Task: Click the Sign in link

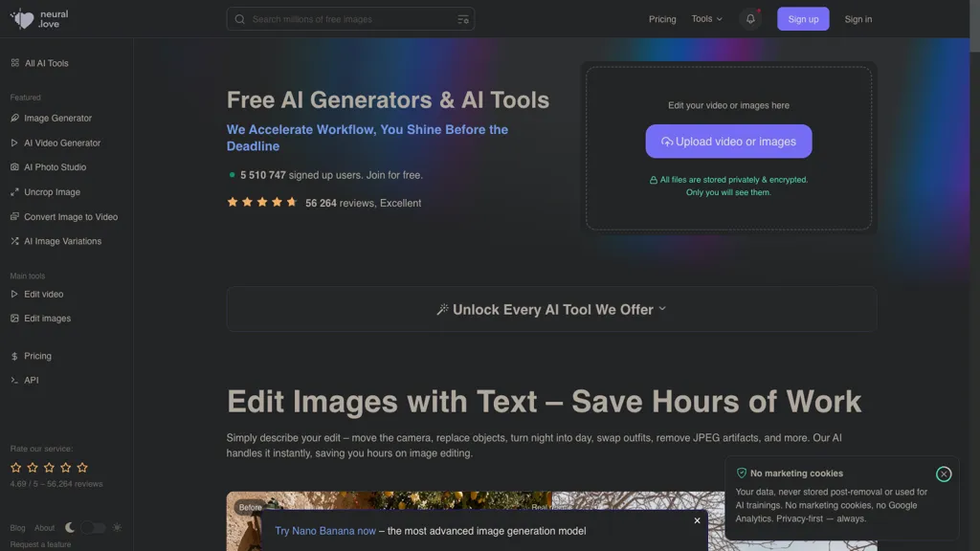Action: pos(857,19)
